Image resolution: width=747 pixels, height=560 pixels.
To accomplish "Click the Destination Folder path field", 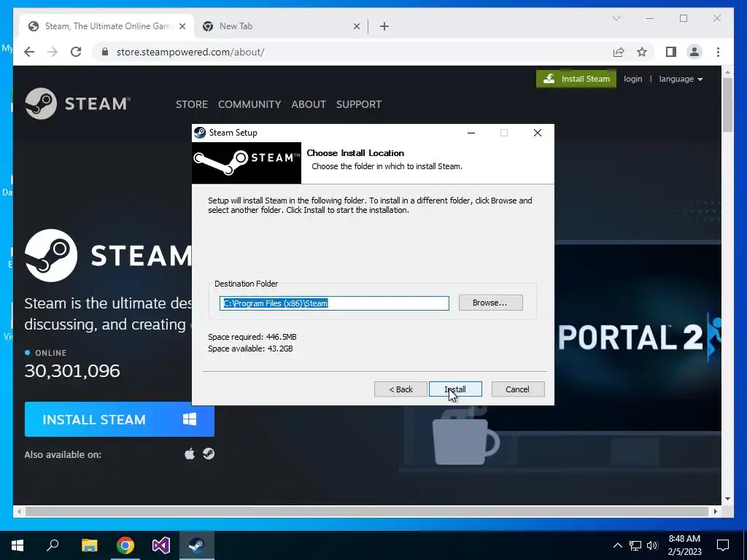I will (x=334, y=303).
